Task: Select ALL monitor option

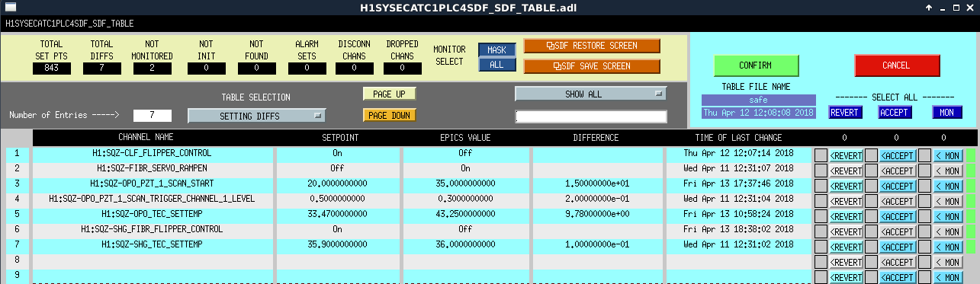Action: [x=496, y=65]
